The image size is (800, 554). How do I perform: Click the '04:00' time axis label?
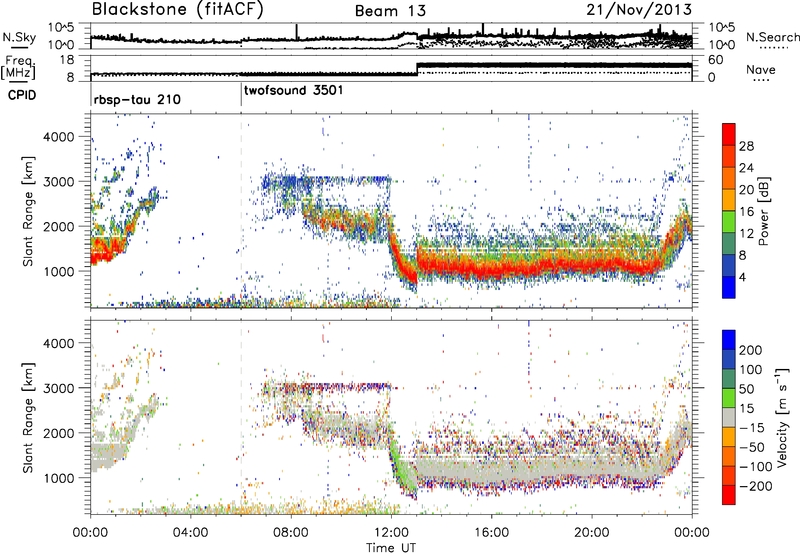(191, 533)
